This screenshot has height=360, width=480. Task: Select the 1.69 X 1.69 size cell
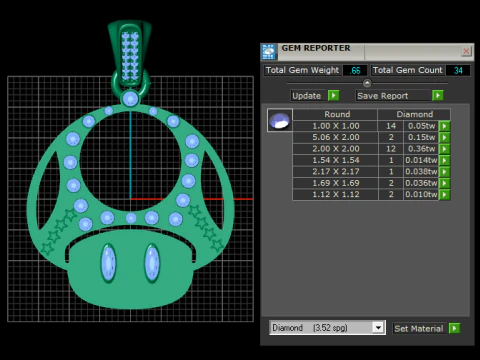(x=335, y=183)
